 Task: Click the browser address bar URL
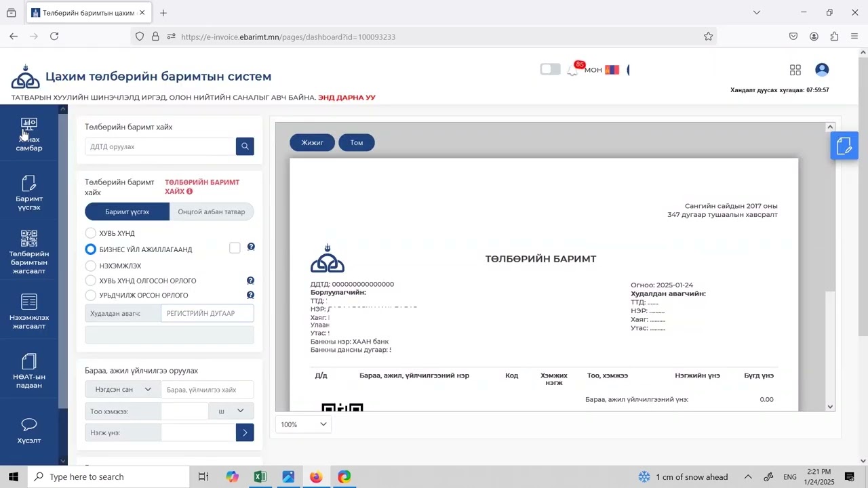288,37
